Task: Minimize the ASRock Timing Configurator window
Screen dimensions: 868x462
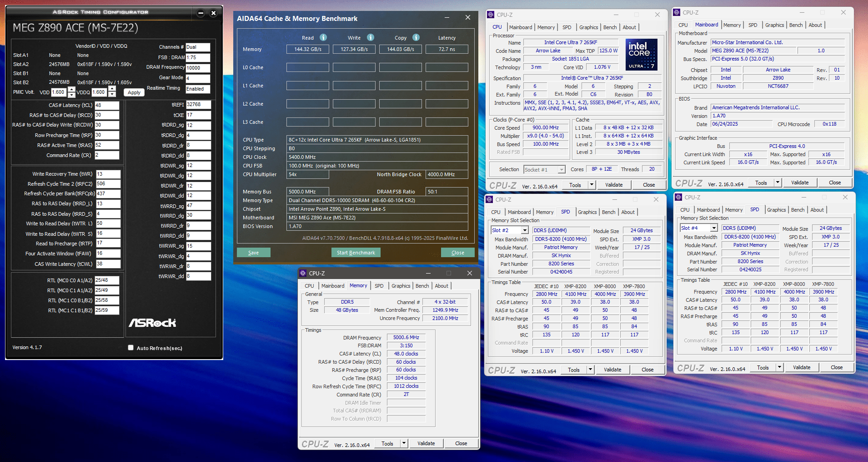Action: point(201,13)
